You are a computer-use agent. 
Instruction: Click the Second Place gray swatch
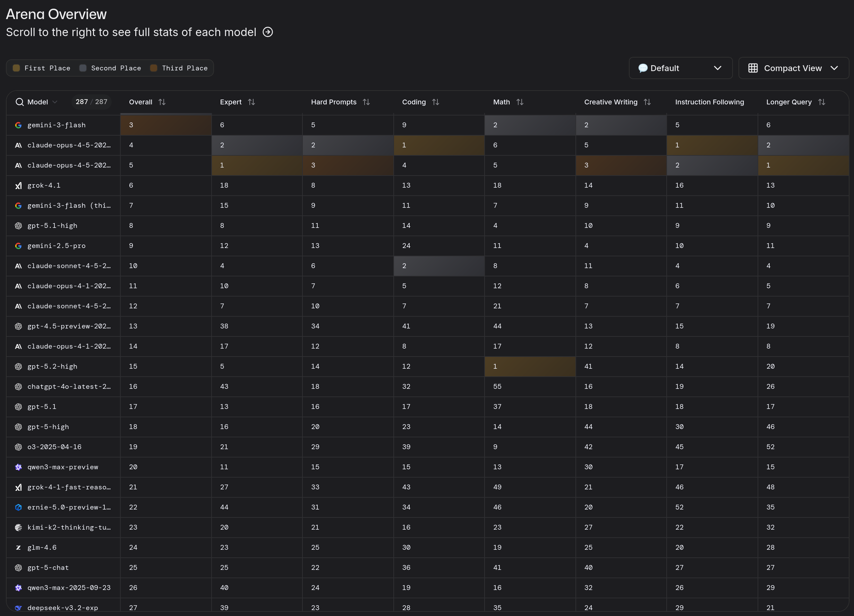[83, 68]
